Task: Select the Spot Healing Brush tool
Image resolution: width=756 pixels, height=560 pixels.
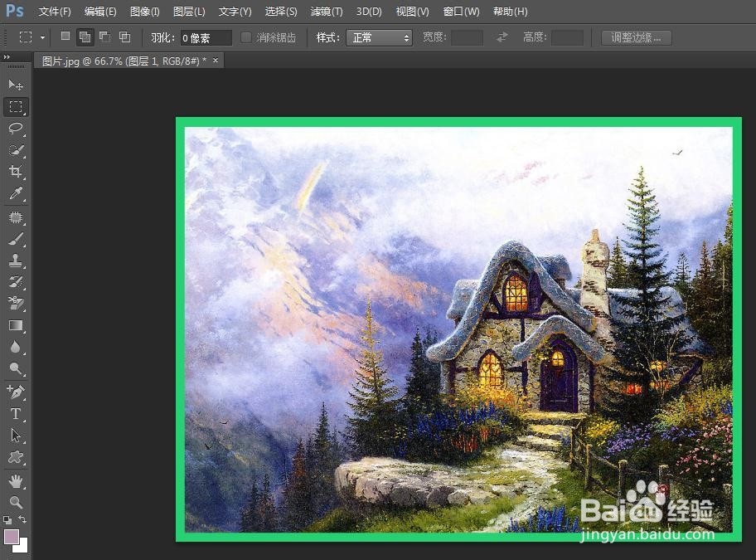Action: pyautogui.click(x=16, y=217)
